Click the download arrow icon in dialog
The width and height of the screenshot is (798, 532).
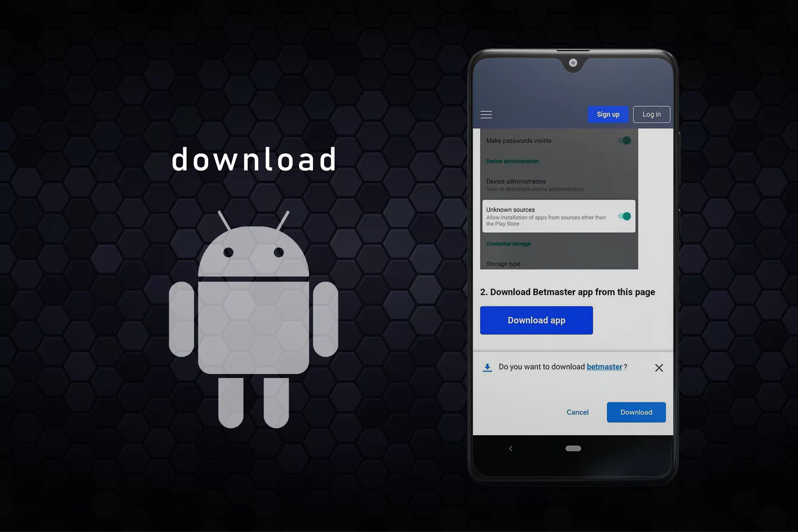point(487,366)
